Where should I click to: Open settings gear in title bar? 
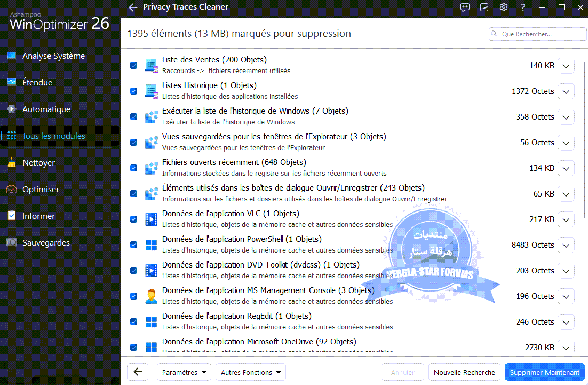pos(503,7)
